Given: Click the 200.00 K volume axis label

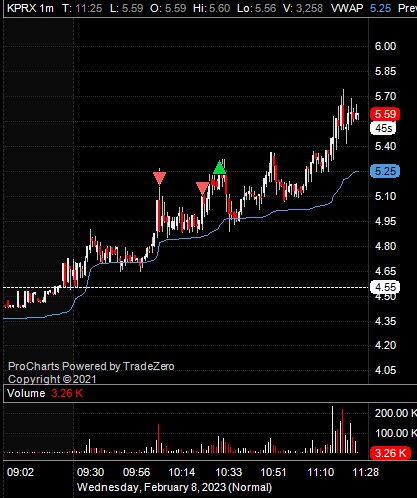Looking at the screenshot, I should pyautogui.click(x=395, y=413).
